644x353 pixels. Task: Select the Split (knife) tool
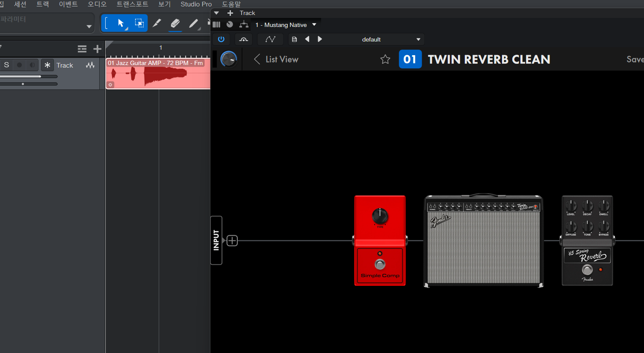pyautogui.click(x=157, y=23)
